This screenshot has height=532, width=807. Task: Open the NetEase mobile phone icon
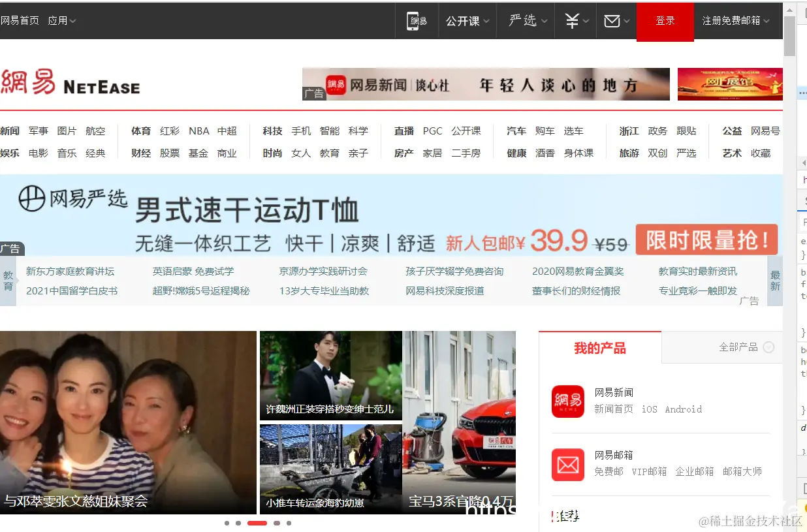(417, 21)
